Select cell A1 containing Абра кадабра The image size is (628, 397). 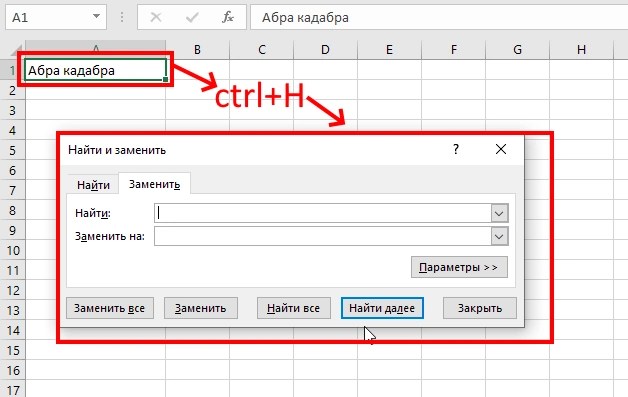(x=95, y=70)
